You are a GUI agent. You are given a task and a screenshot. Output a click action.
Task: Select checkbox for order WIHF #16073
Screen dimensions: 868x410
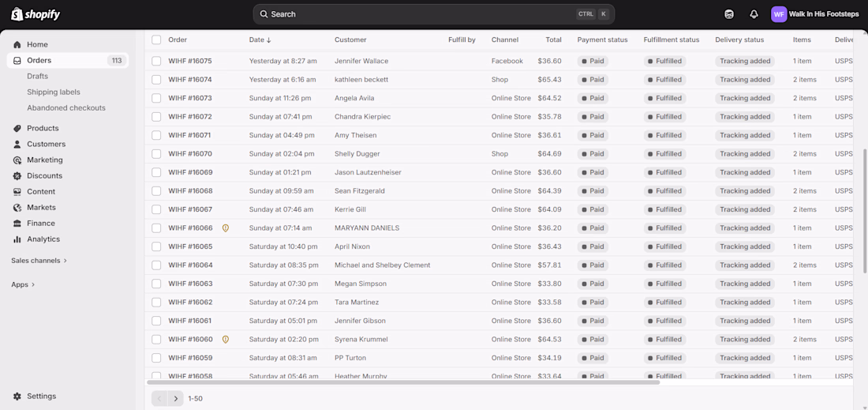click(157, 98)
